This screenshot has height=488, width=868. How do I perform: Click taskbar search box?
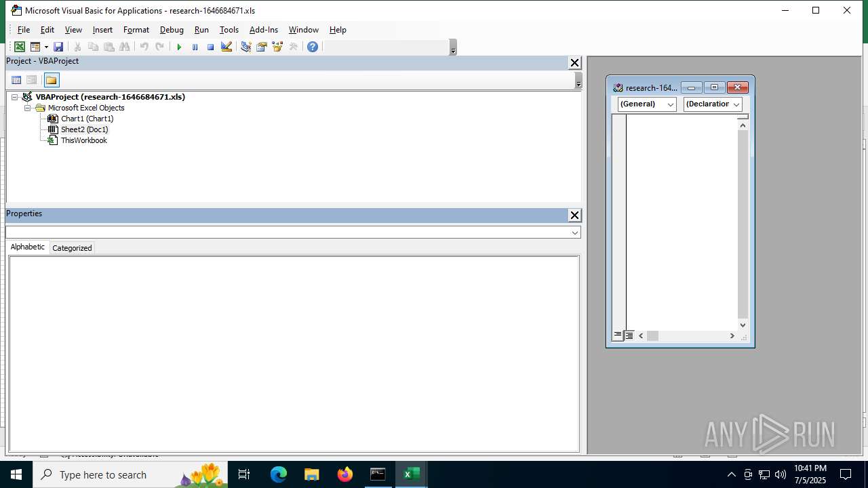tap(130, 474)
